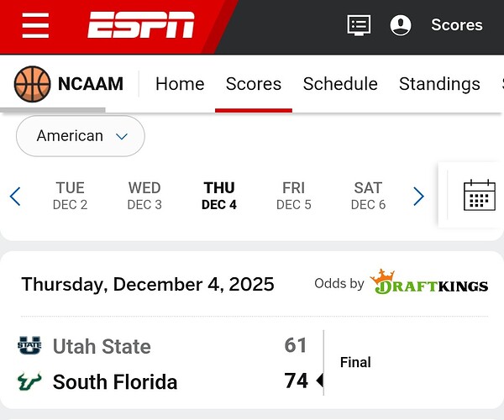This screenshot has width=504, height=420.
Task: Open the news feed icon
Action: (359, 25)
